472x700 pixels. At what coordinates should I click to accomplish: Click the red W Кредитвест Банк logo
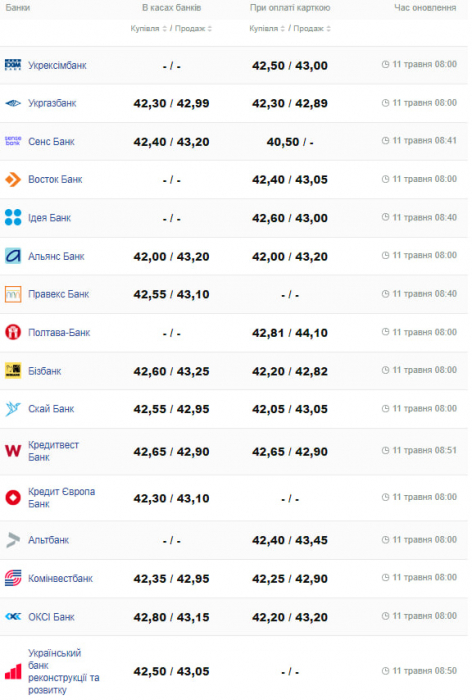[x=13, y=451]
